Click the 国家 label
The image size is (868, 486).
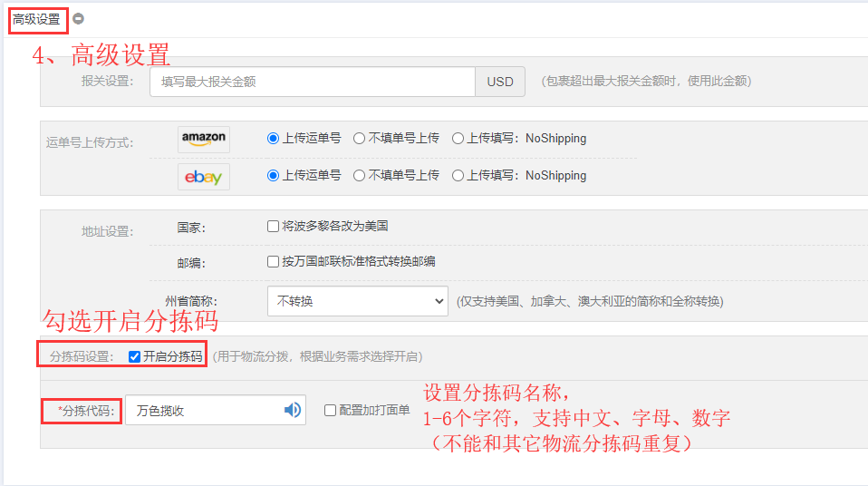click(x=191, y=228)
